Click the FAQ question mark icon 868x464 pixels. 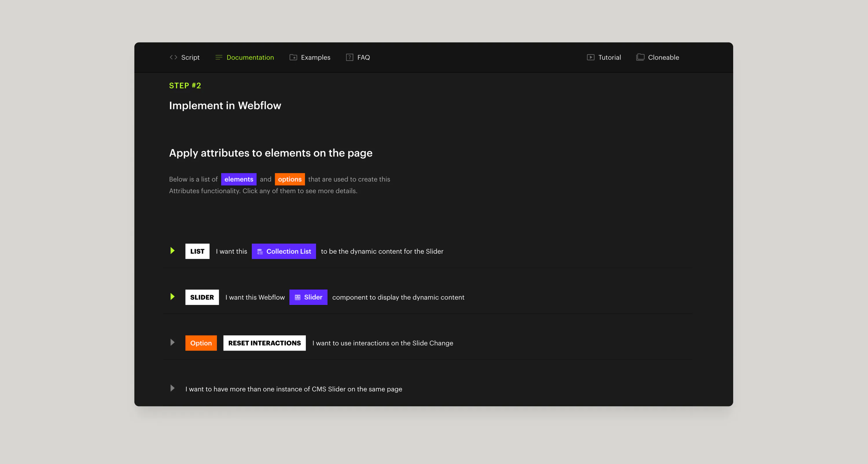(x=350, y=57)
